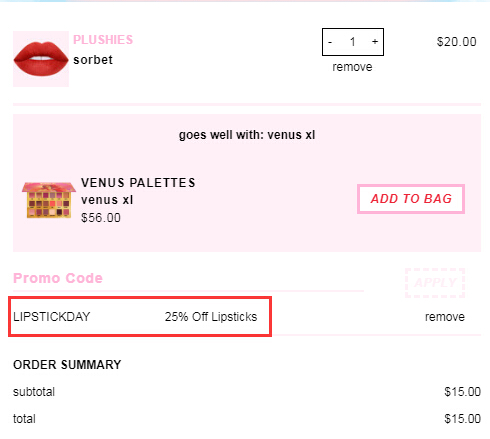The height and width of the screenshot is (439, 490).
Task: Add the Venus XL palette to bag
Action: pos(411,199)
